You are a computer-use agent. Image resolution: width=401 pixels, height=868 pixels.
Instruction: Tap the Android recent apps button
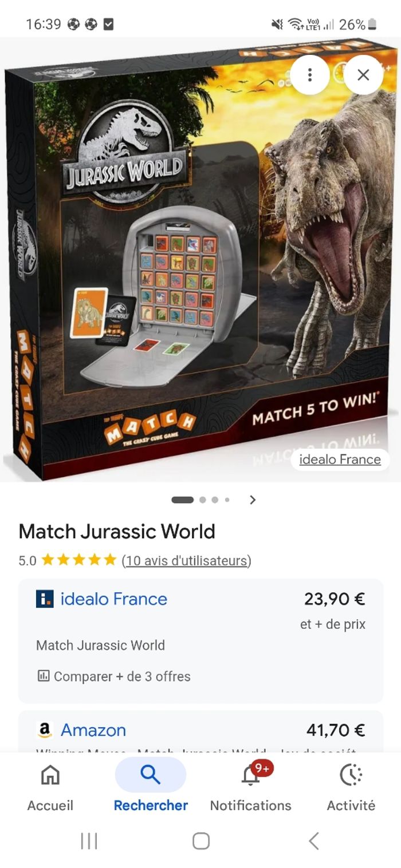click(x=89, y=841)
